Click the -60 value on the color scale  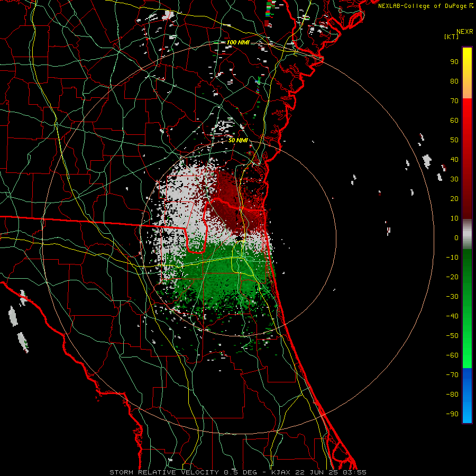tap(452, 355)
